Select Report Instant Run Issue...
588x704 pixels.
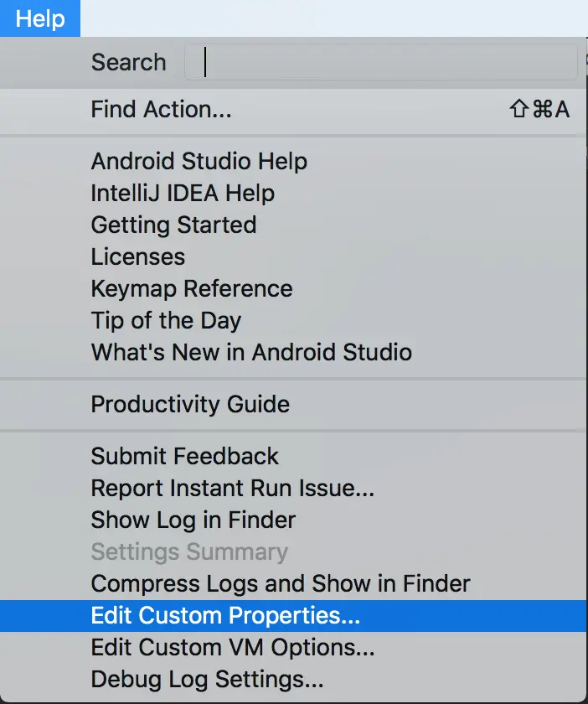(233, 488)
